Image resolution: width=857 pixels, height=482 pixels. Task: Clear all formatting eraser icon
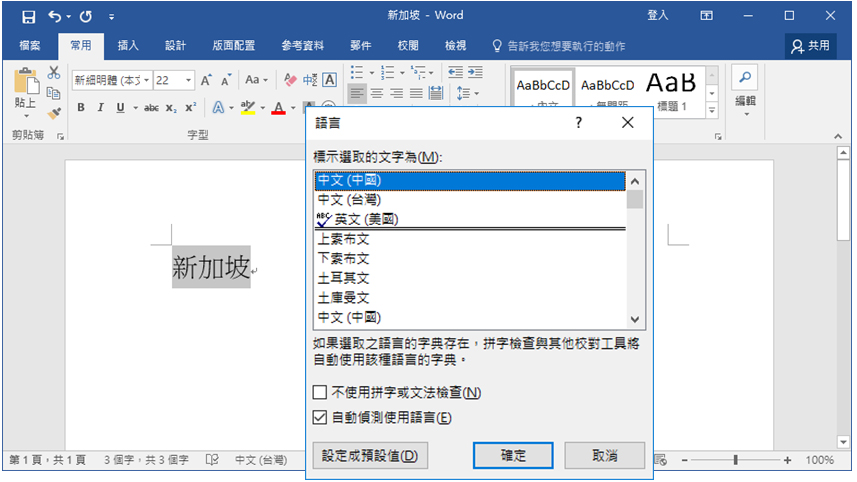pyautogui.click(x=290, y=80)
